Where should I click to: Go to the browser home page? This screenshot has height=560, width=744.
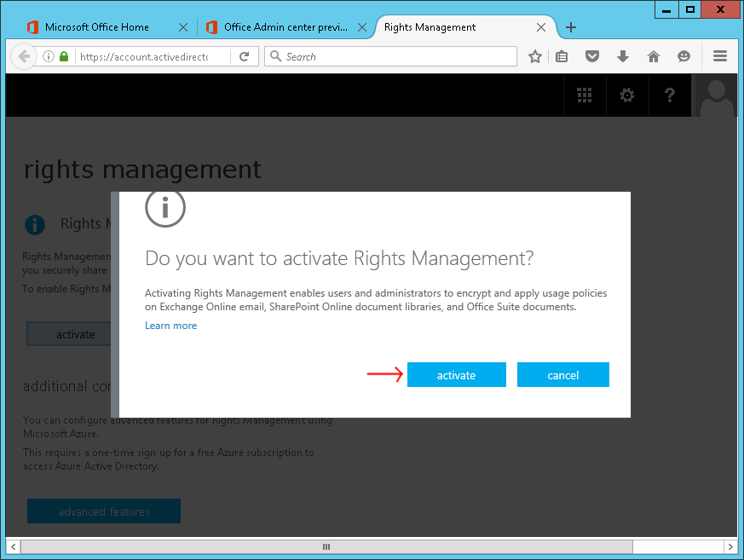pyautogui.click(x=654, y=56)
